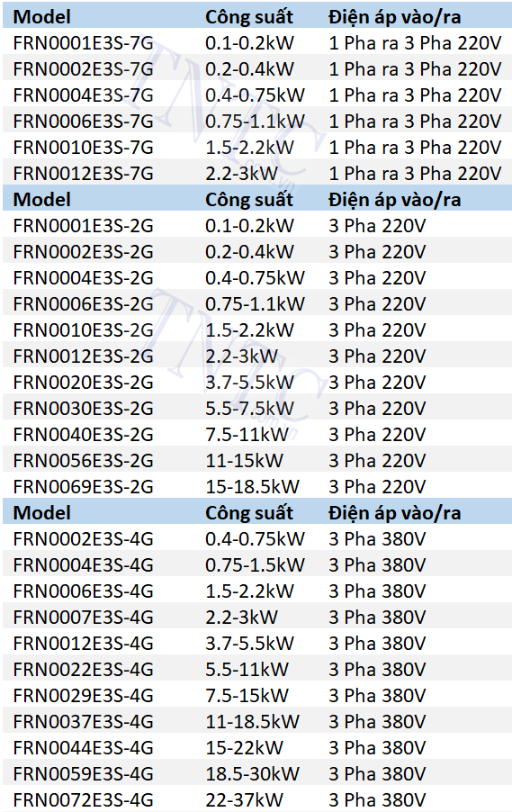Select the first Công suất header cell
Viewport: 512px width, 812px height.
pos(249,17)
